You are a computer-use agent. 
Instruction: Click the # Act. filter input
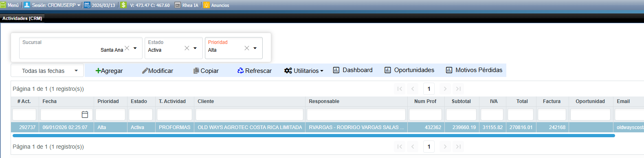24,114
